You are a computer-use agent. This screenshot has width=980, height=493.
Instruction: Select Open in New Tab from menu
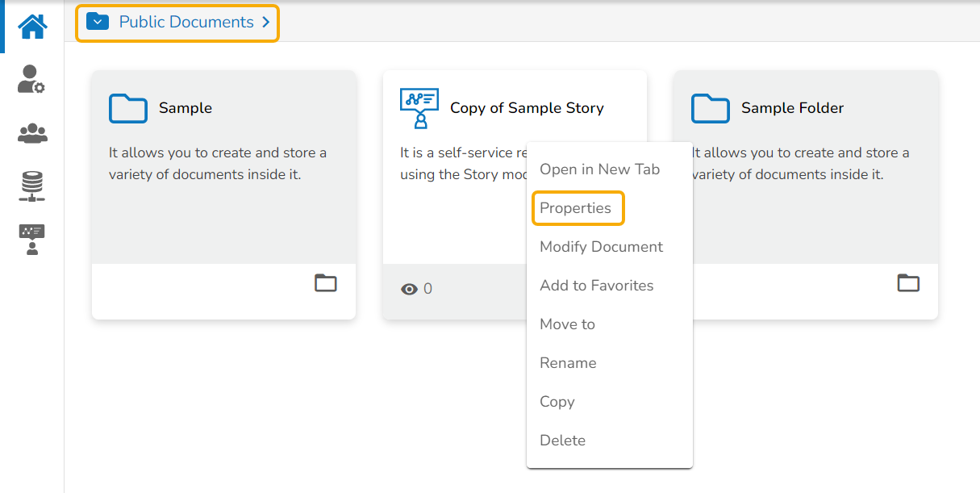[599, 169]
